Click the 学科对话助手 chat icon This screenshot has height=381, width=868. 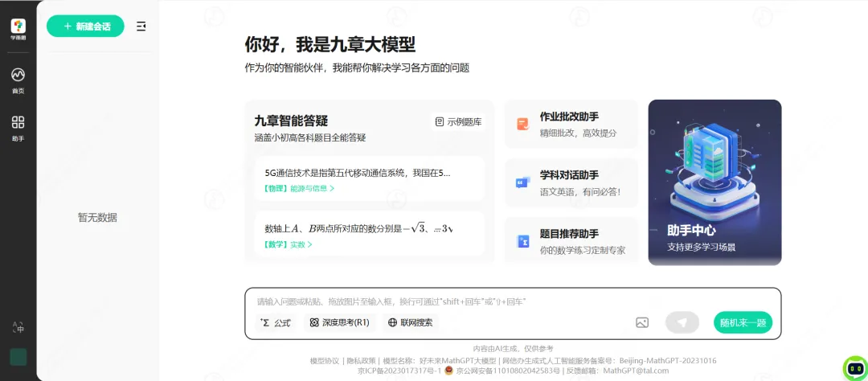coord(523,182)
